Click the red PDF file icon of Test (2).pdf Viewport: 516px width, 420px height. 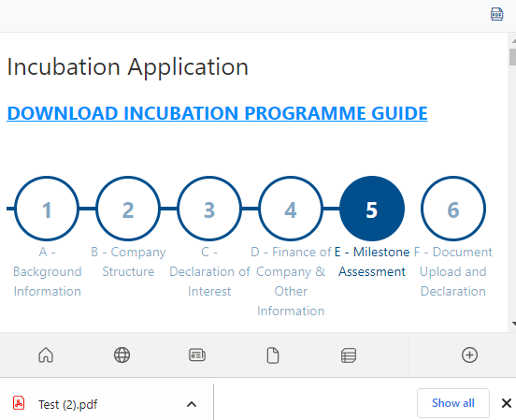pos(19,403)
